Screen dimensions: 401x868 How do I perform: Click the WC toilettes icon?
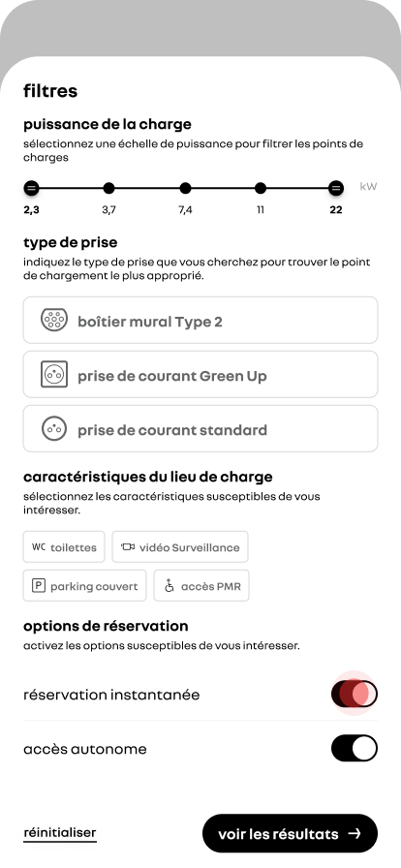(39, 547)
